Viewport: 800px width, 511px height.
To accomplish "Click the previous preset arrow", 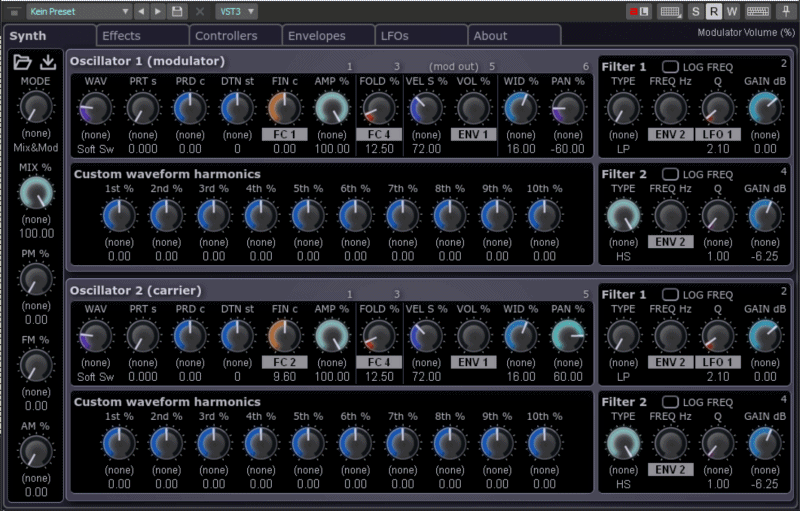I will click(x=141, y=11).
